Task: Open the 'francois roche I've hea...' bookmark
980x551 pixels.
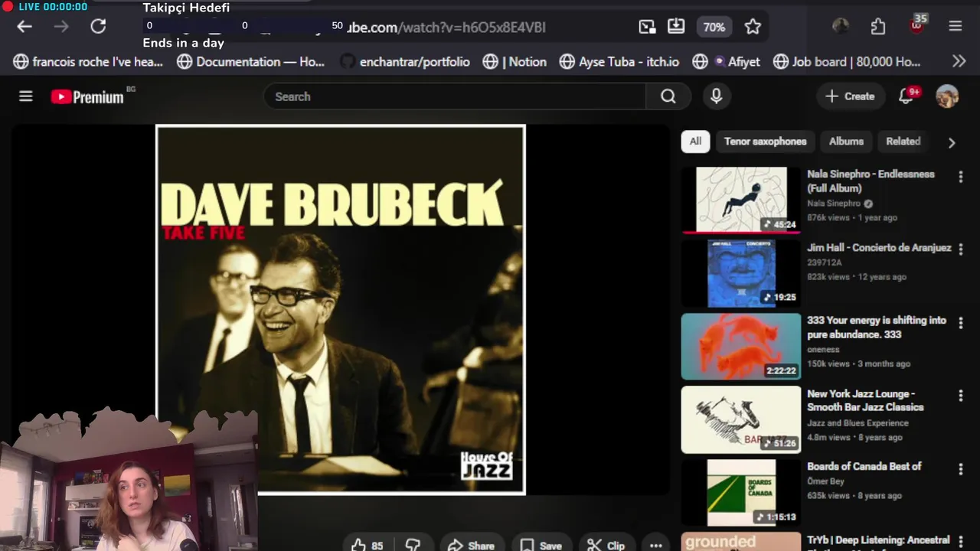Action: (x=88, y=62)
